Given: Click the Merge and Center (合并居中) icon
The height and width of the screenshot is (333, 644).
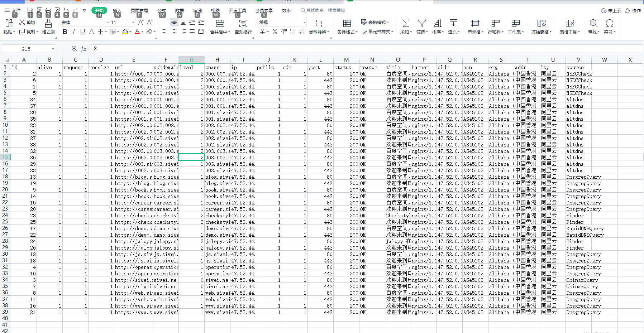Looking at the screenshot, I should [220, 24].
